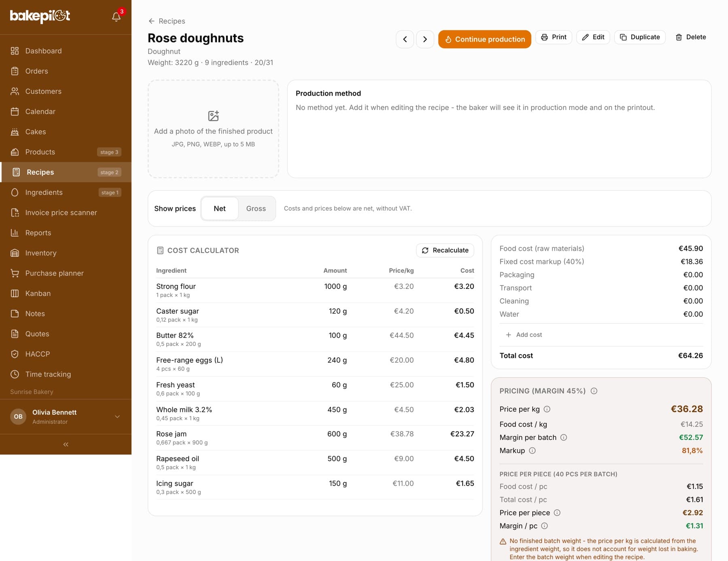Edit the Rose doughnuts recipe

(593, 37)
